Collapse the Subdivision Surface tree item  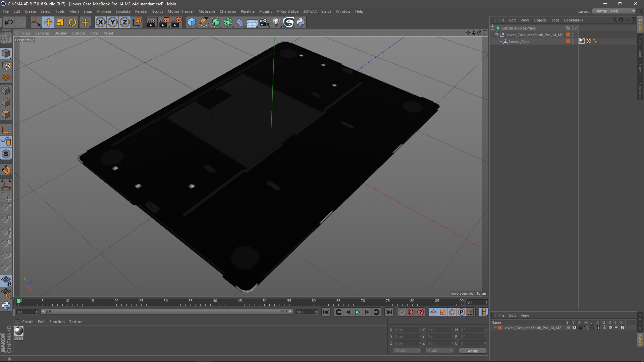coord(493,28)
